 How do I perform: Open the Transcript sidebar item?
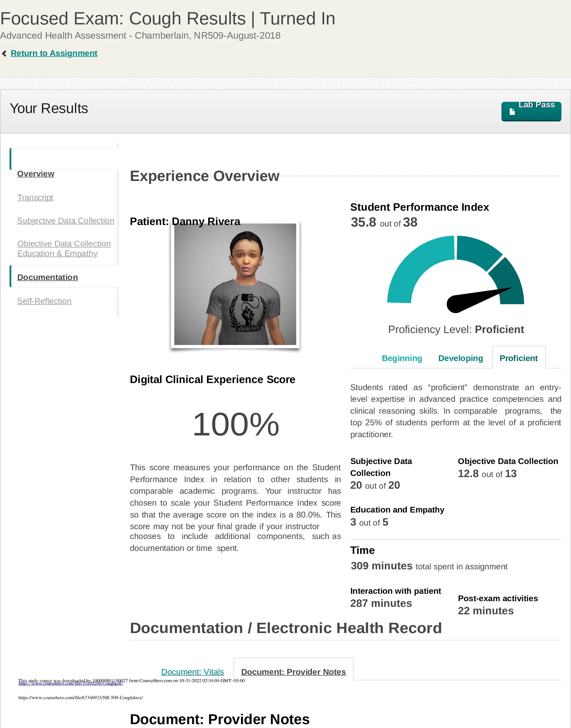(35, 197)
